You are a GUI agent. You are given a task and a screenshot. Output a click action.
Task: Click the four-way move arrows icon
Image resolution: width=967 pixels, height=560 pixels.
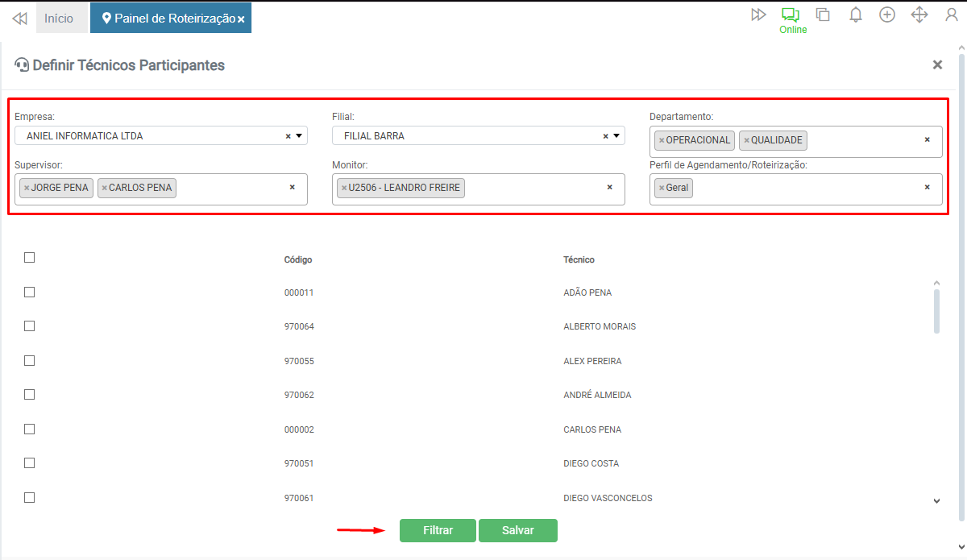coord(919,15)
